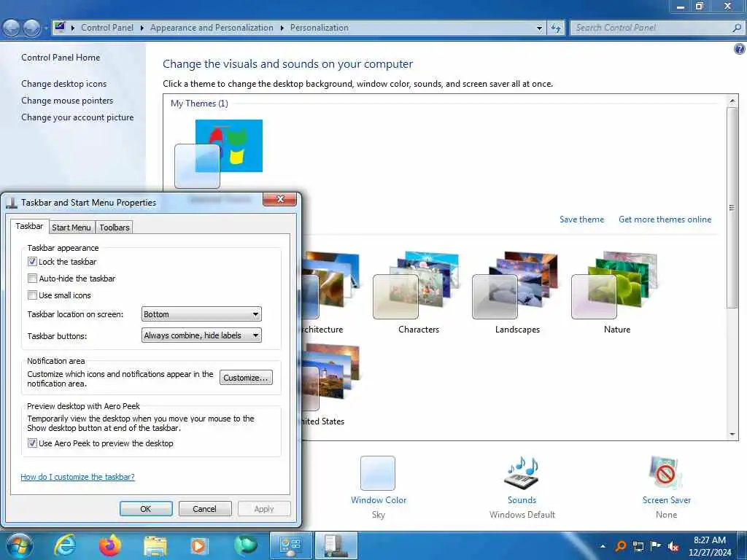Select the Landscapes theme
This screenshot has width=747, height=560.
coord(517,292)
